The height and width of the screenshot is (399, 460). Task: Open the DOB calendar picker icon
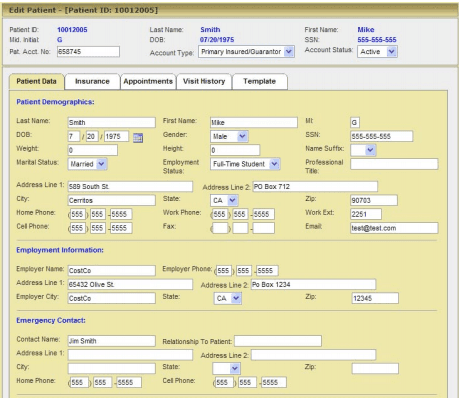point(138,137)
